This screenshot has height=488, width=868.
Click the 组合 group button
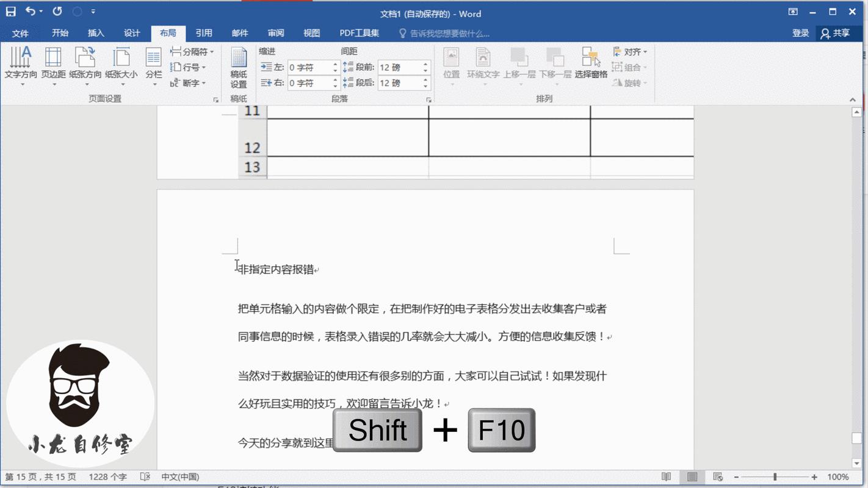[x=630, y=67]
